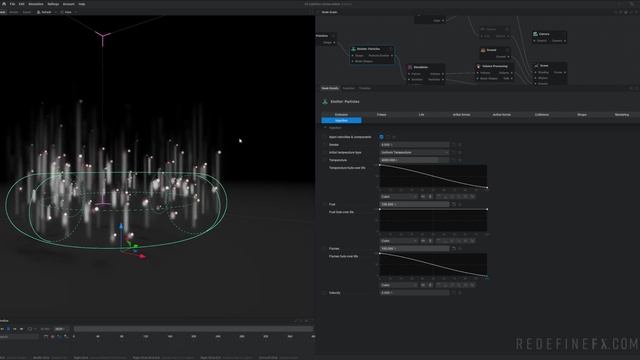Click the timeline scrub bar at bottom
The width and height of the screenshot is (640, 360).
pyautogui.click(x=193, y=329)
